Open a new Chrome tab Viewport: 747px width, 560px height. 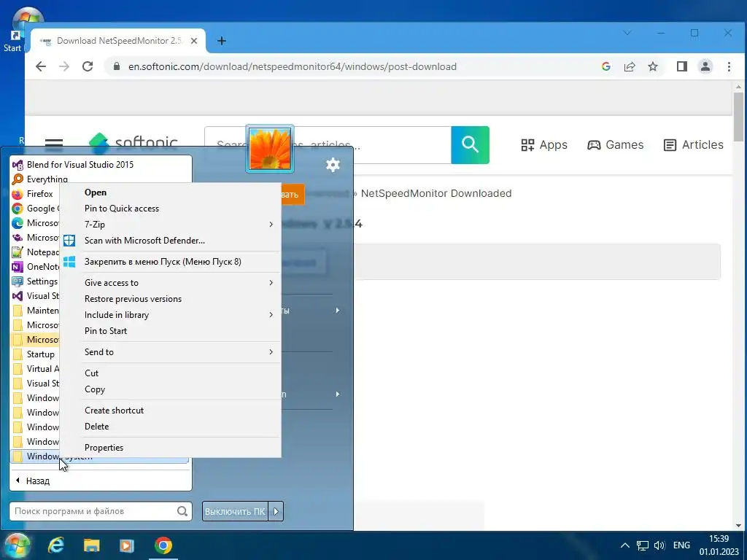(222, 41)
